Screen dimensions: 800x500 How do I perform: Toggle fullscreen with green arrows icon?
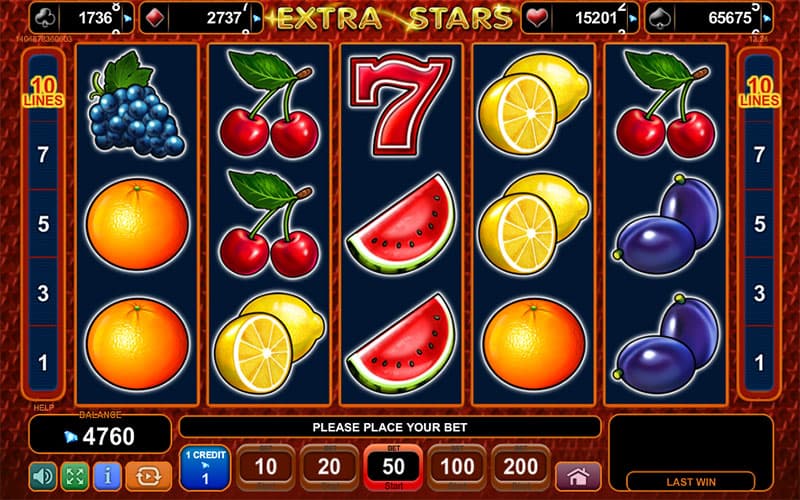point(75,476)
